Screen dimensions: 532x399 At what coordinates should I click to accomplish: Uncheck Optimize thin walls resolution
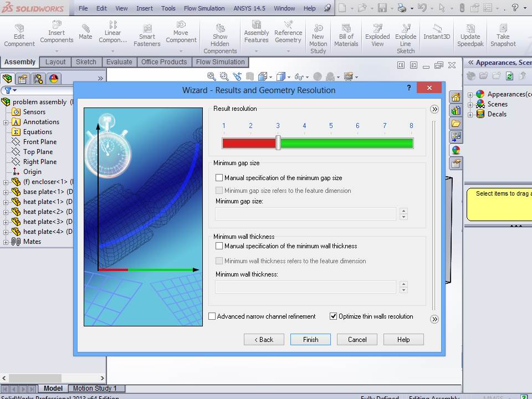tap(333, 316)
